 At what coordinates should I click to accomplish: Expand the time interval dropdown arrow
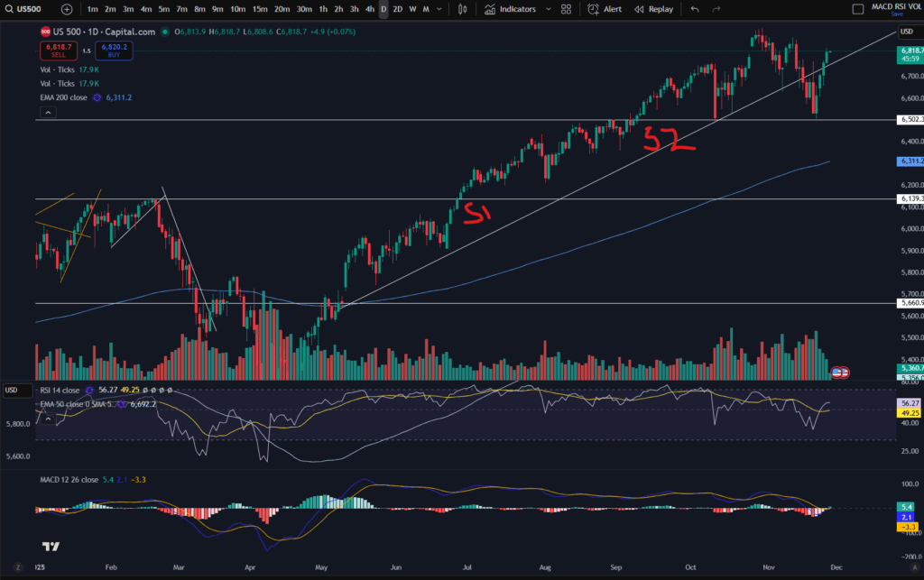click(439, 9)
